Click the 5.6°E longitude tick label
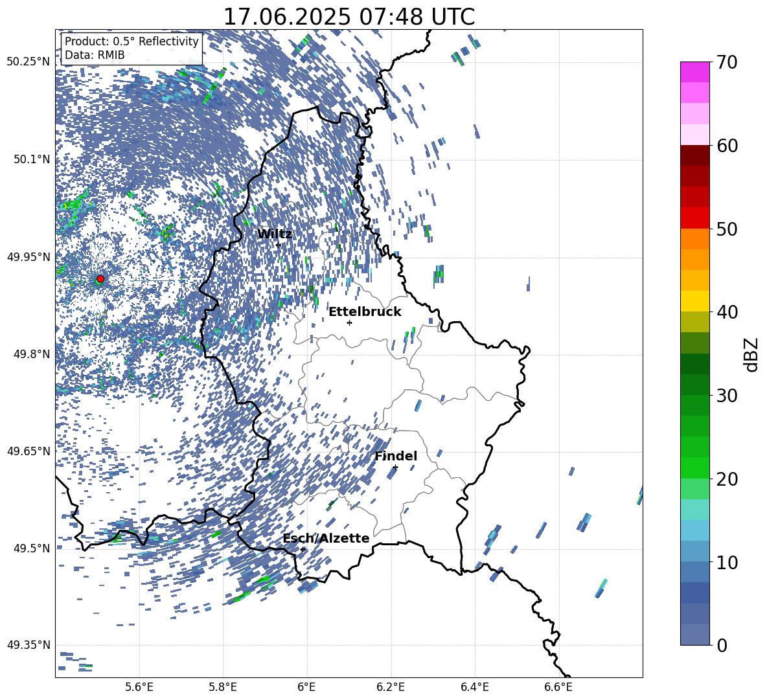Screen dimensions: 767x700 tap(139, 687)
